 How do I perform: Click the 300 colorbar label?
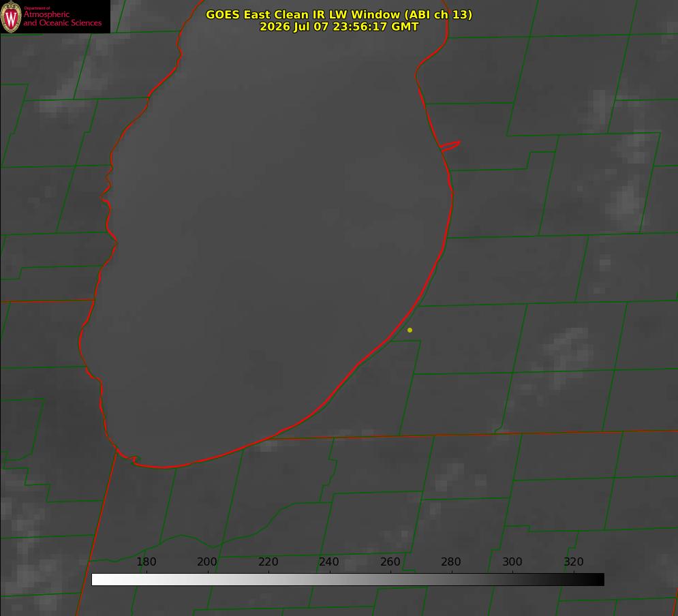pos(512,561)
